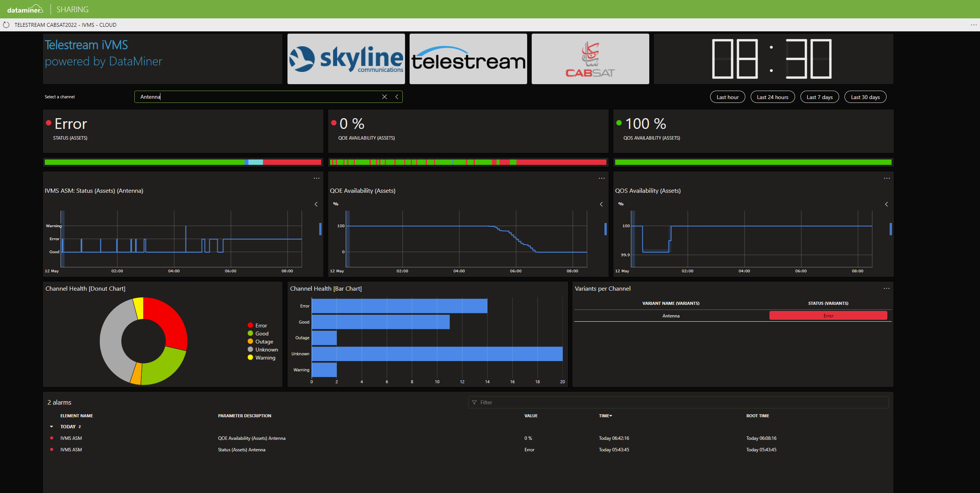Image resolution: width=980 pixels, height=493 pixels.
Task: Toggle Unknown series in donut chart legend
Action: (263, 350)
